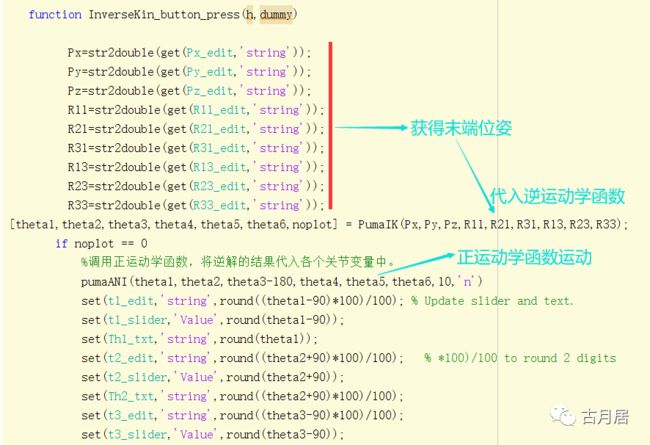Click the set(t3_slider,'Value' line
The image size is (650, 445).
213,434
